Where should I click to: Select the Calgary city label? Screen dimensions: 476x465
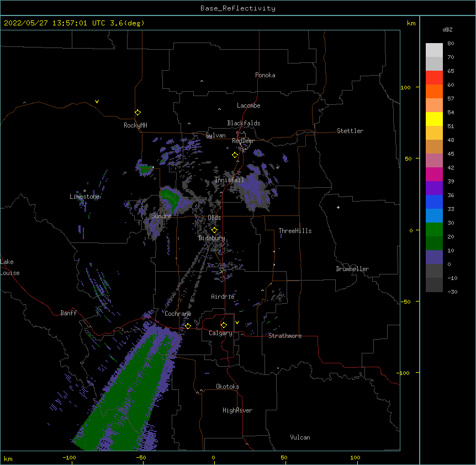(220, 333)
